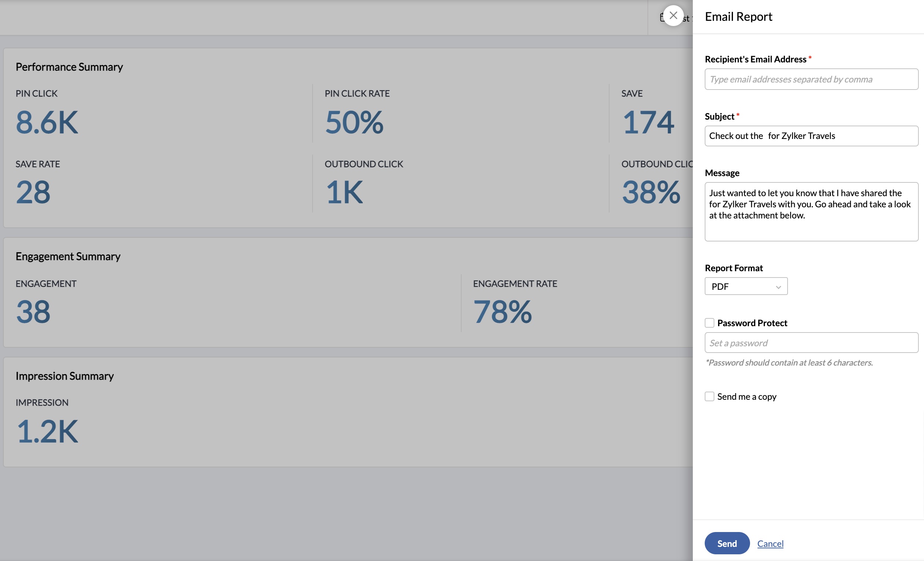The image size is (924, 561).
Task: Click the Engagement Rate 78% figure
Action: 502,312
